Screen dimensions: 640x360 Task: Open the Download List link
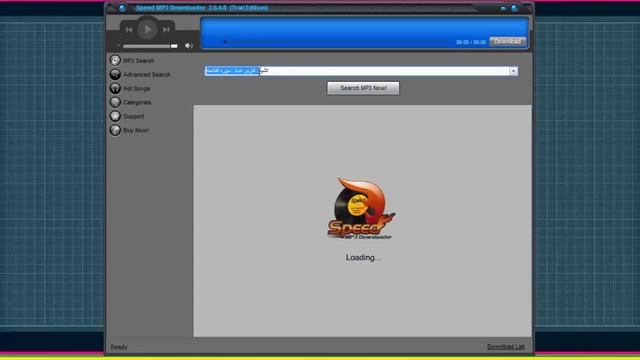(506, 347)
